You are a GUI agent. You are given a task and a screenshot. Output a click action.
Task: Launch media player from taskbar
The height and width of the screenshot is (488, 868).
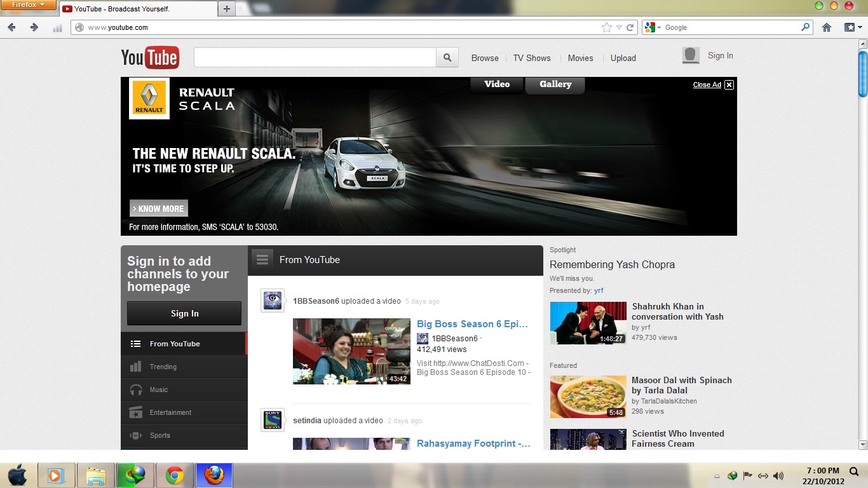click(57, 475)
